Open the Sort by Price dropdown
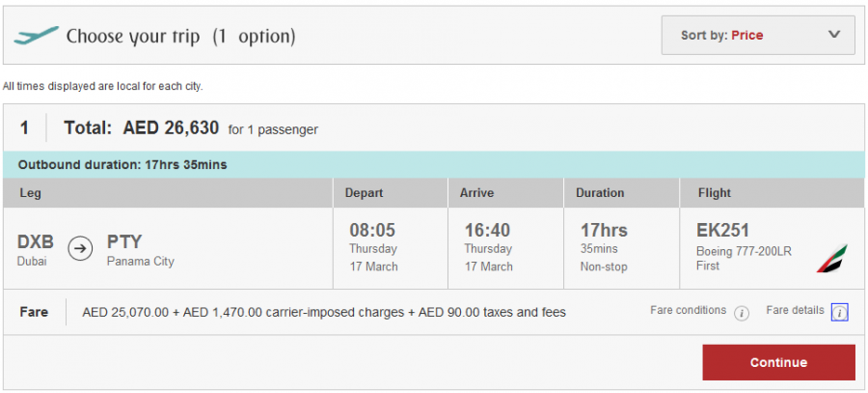 757,36
